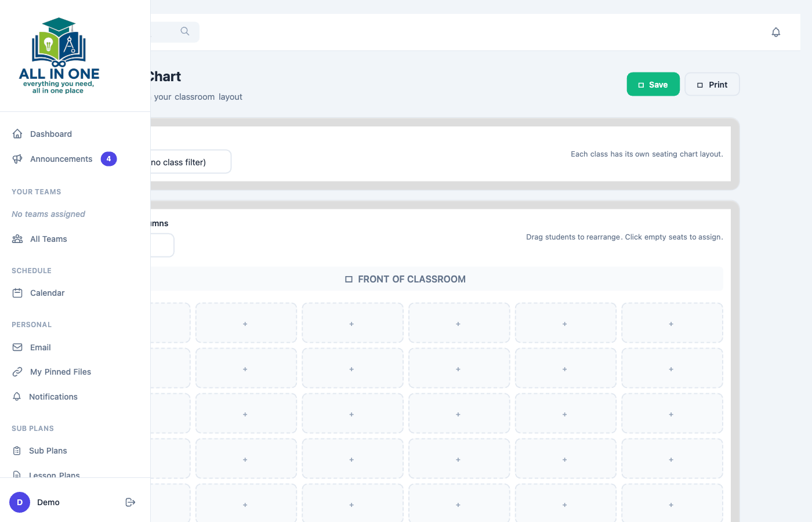Click the Dashboard home icon
Screen dimensions: 812x522
17,134
